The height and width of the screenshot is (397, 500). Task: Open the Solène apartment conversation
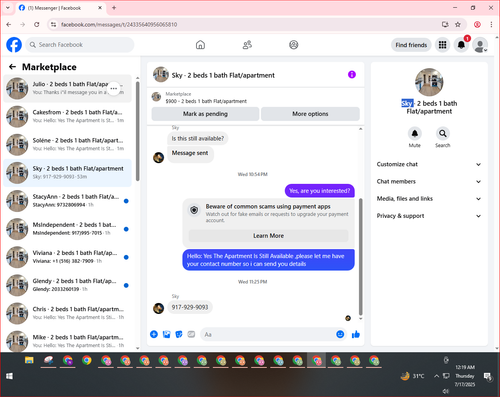67,145
